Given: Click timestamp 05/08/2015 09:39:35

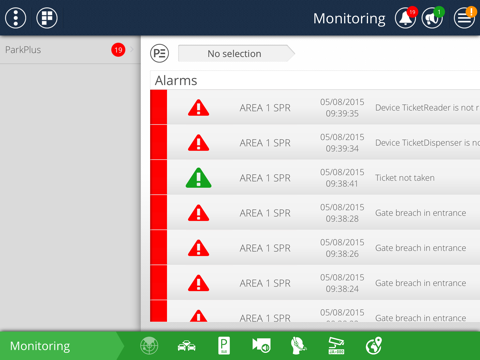Looking at the screenshot, I should click(342, 108).
